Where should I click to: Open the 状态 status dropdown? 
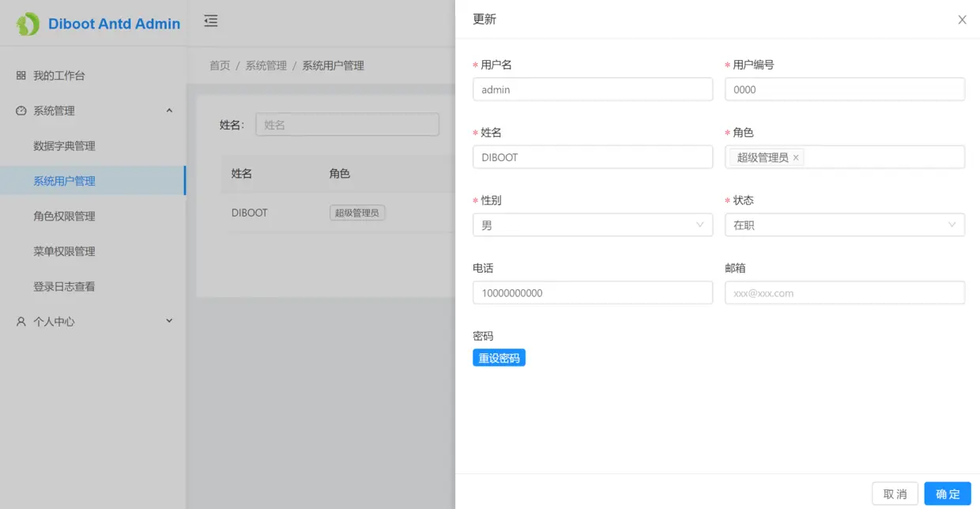(845, 224)
